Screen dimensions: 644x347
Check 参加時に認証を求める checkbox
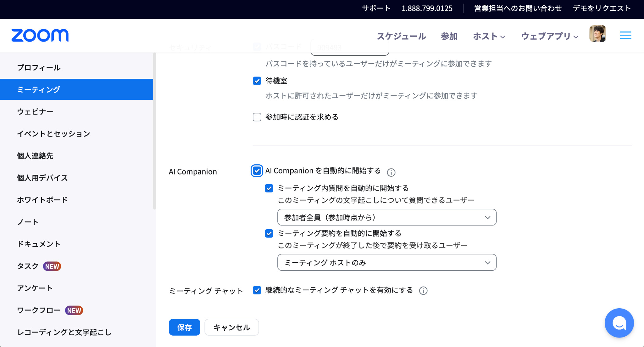point(257,117)
